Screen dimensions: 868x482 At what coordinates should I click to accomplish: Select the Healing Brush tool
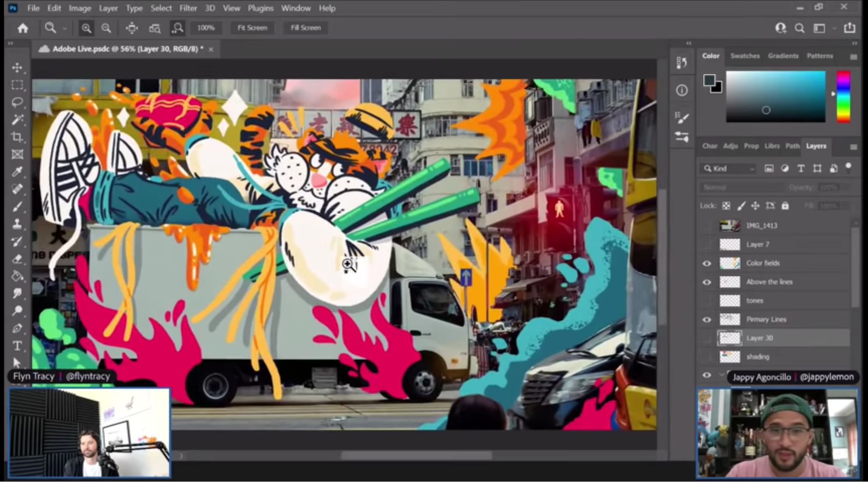tap(17, 189)
